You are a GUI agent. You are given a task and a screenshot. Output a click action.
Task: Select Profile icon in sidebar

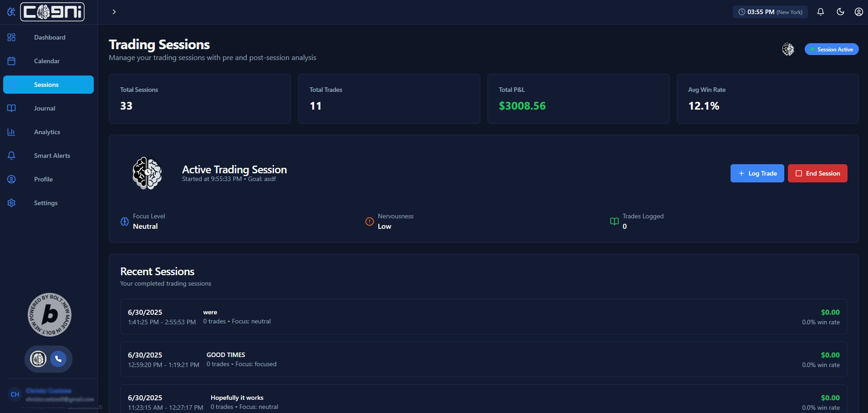(x=11, y=179)
